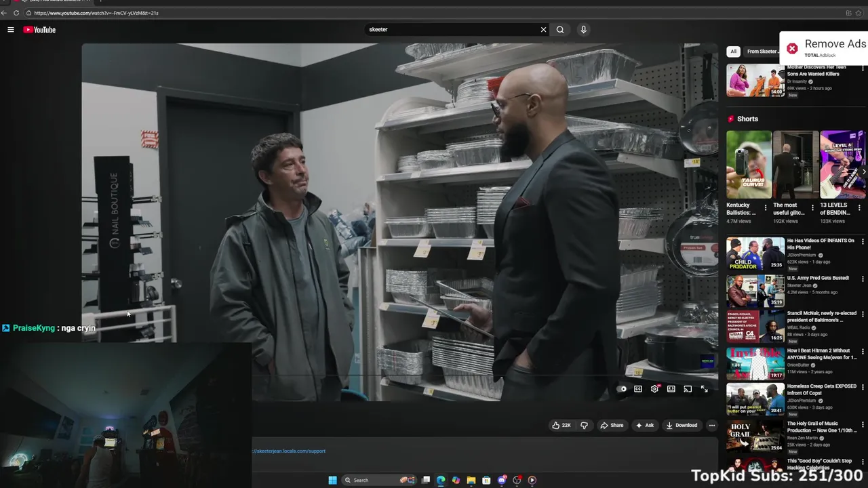Click the search magnifier button
The image size is (868, 488).
coord(560,30)
